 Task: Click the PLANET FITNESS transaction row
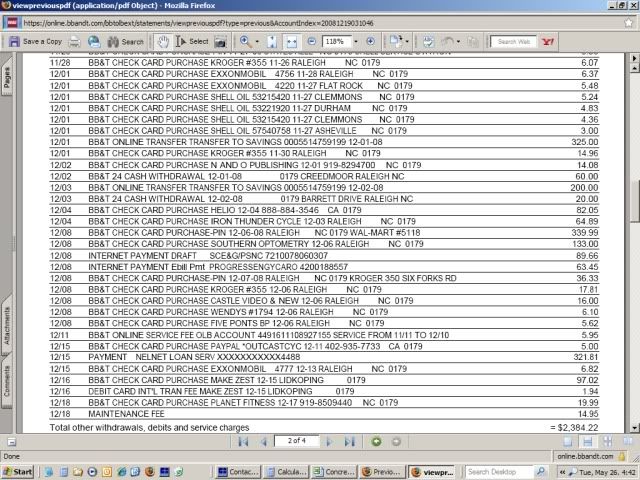[x=324, y=402]
